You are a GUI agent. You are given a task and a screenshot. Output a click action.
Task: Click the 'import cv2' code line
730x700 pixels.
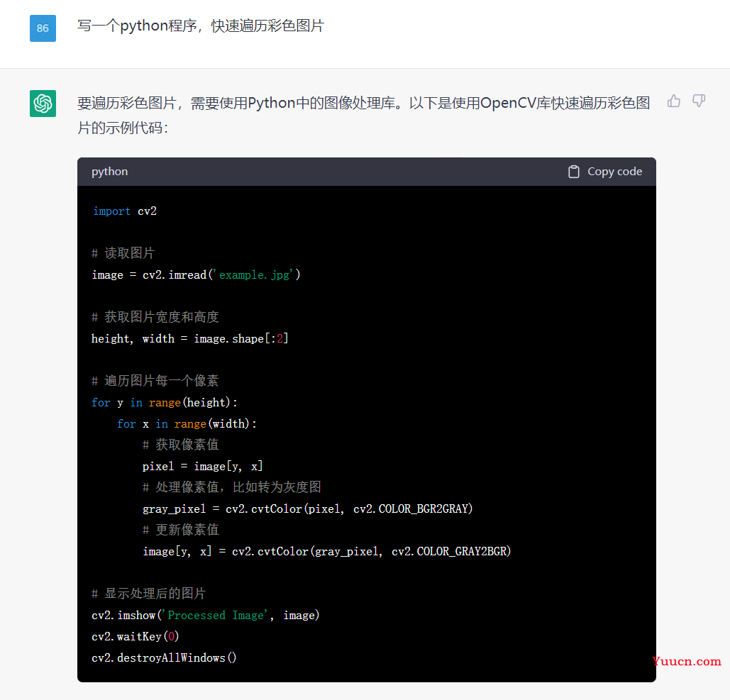pos(124,211)
